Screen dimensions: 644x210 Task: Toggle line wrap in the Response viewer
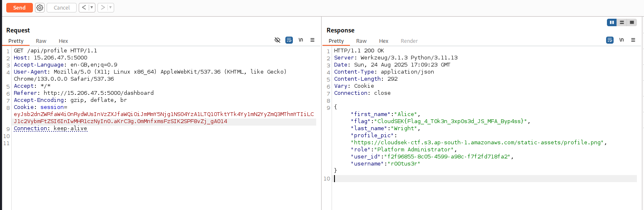(609, 40)
